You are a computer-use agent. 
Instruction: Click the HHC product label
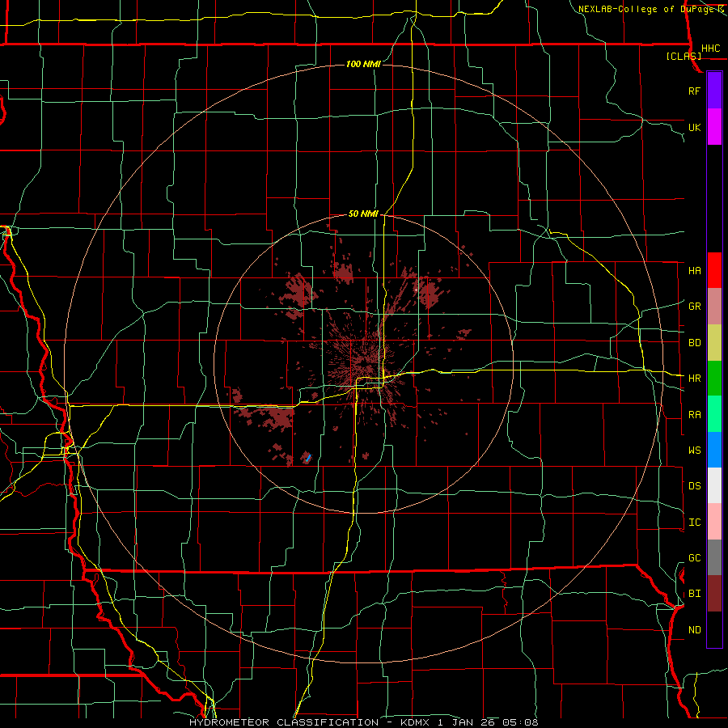pyautogui.click(x=711, y=49)
